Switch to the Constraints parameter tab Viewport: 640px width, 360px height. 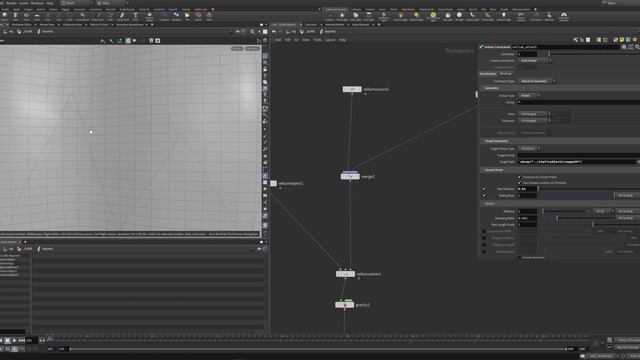[488, 74]
